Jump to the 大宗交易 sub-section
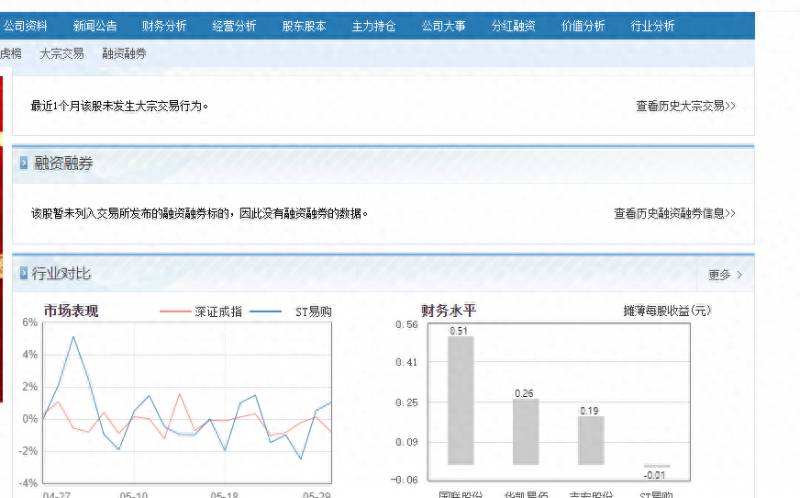Screen dimensions: 800x498 click(62, 54)
